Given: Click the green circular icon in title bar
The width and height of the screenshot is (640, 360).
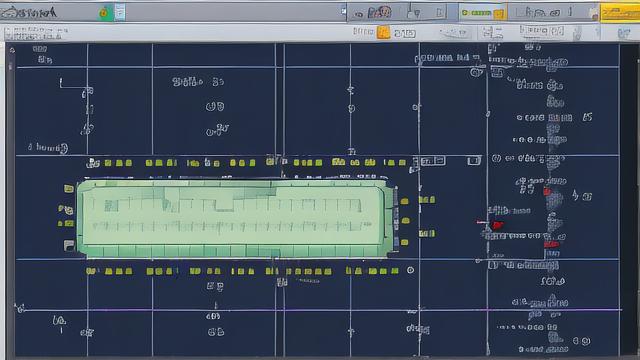Looking at the screenshot, I should (x=104, y=13).
